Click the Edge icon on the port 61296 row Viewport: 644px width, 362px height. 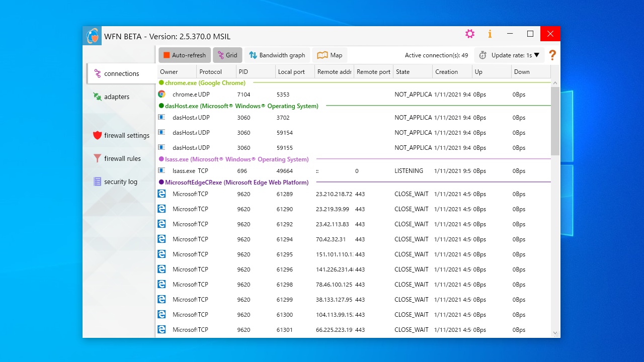click(x=162, y=269)
